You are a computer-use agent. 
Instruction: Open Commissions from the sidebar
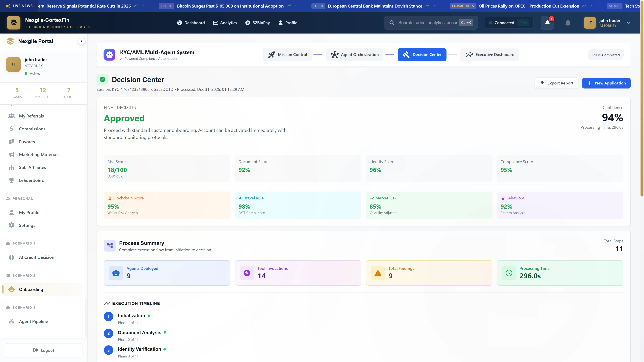32,129
